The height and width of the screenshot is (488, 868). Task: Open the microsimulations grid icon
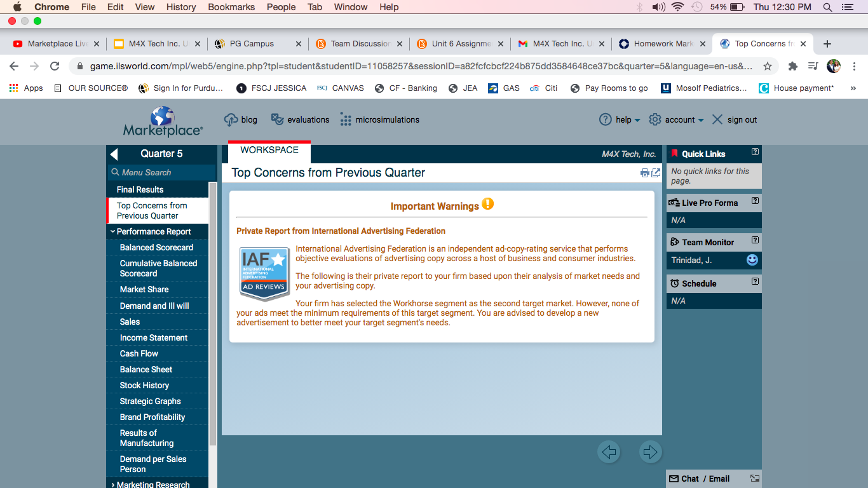(346, 119)
